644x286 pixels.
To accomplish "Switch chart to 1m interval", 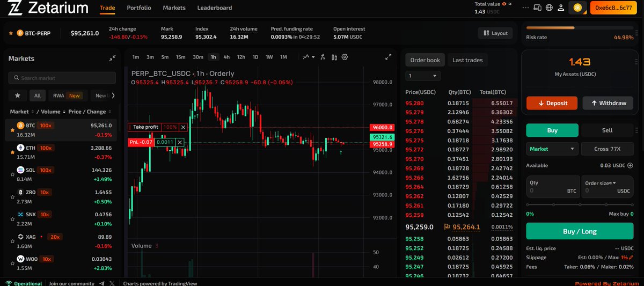I will (136, 57).
